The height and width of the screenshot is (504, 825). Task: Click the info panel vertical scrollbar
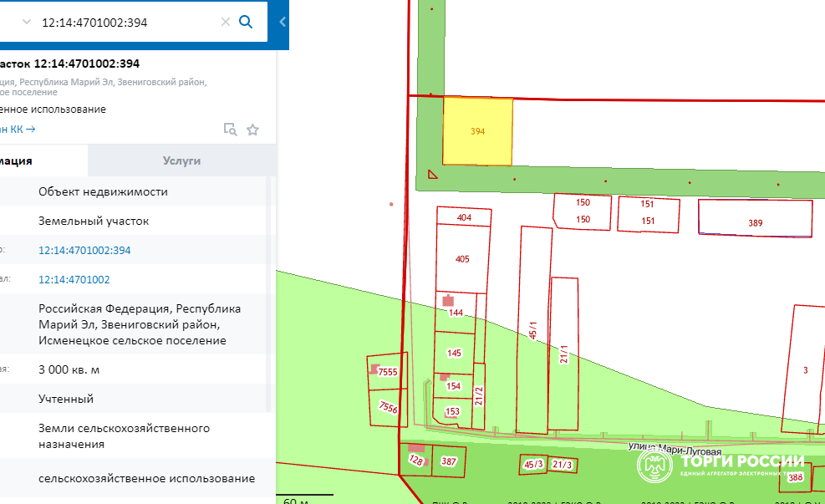(x=270, y=293)
